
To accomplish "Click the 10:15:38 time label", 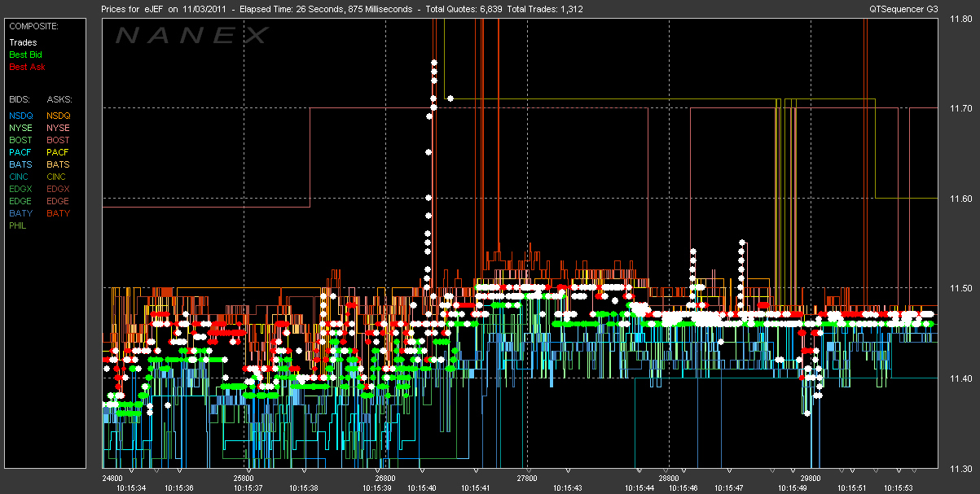I will pyautogui.click(x=303, y=488).
